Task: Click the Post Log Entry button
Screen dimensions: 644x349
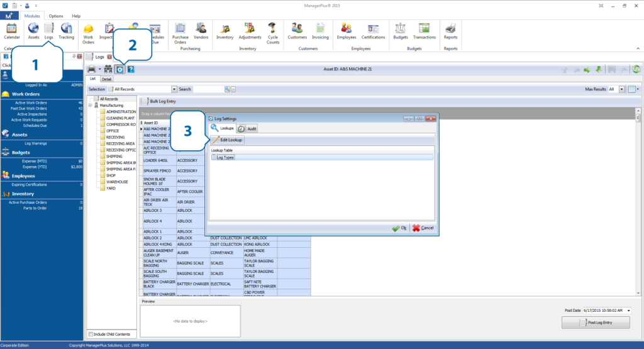Action: [596, 323]
